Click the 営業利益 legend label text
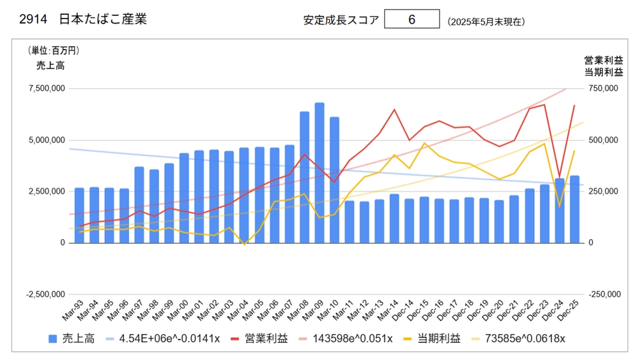Screen dimensions: 639x364 (266, 338)
